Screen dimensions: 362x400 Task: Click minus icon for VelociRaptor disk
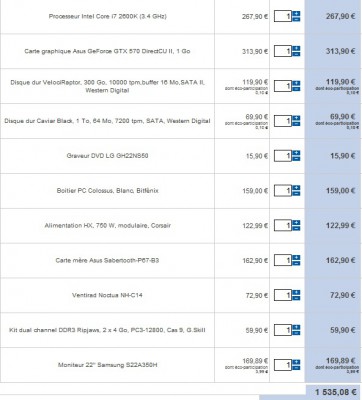pyautogui.click(x=296, y=89)
